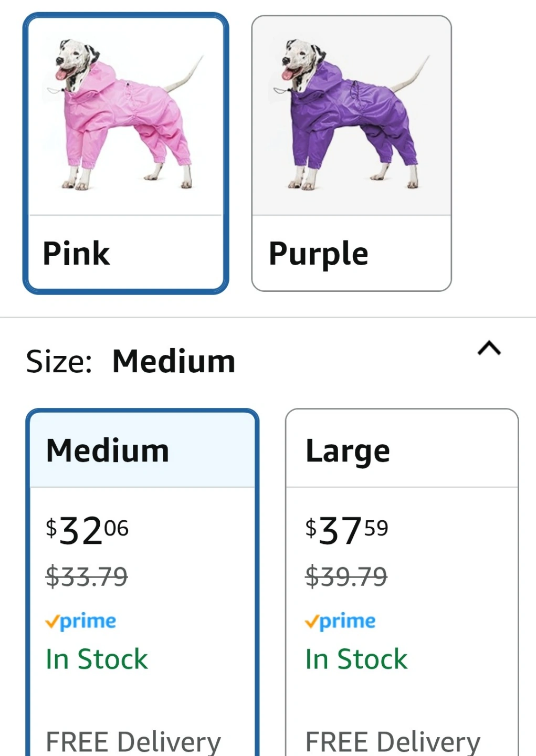The image size is (536, 756).
Task: Tap the Pink label text
Action: 76,254
